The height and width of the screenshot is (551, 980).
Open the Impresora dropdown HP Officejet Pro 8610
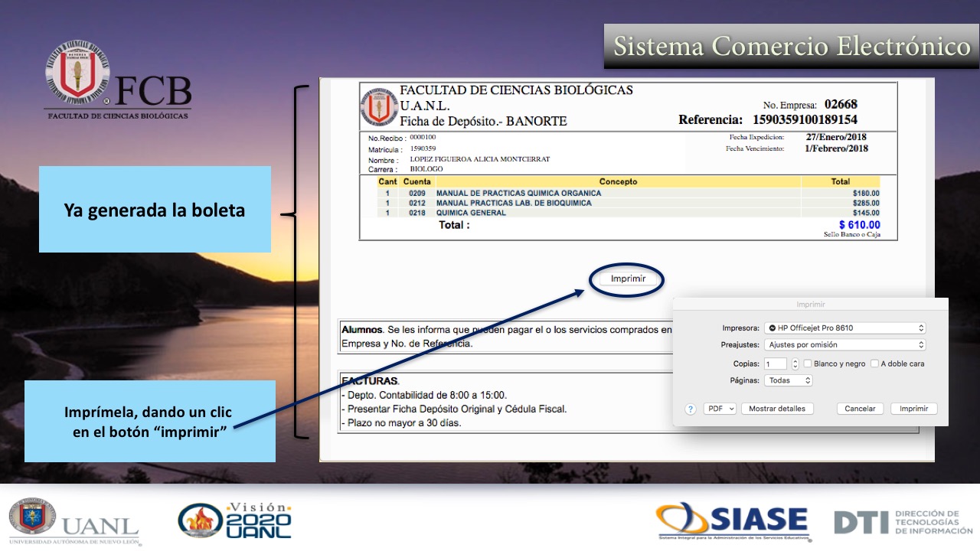[x=845, y=328]
